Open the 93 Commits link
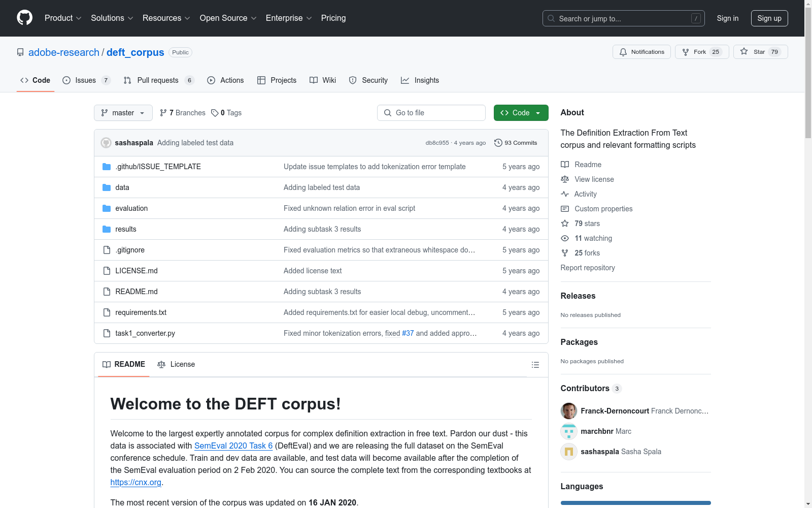This screenshot has height=508, width=812. [516, 143]
